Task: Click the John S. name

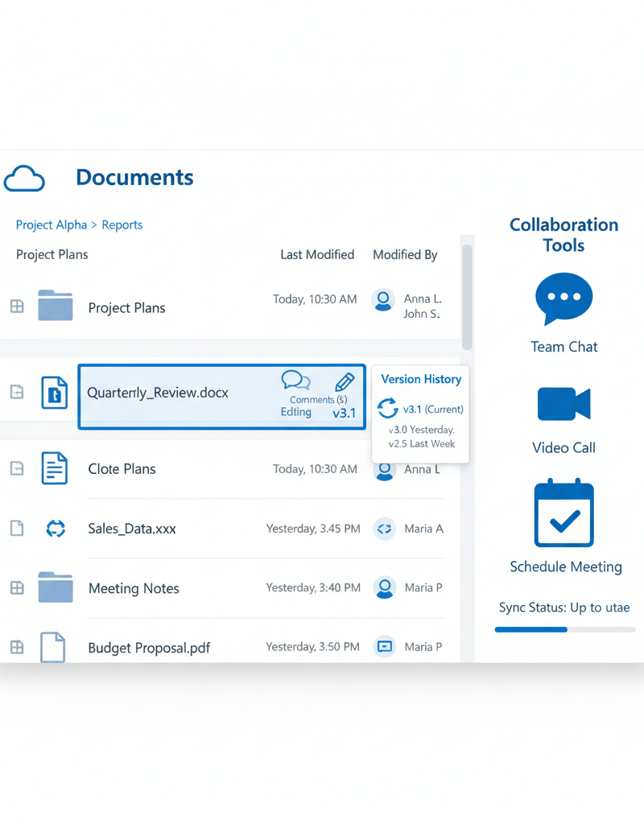Action: [x=422, y=314]
